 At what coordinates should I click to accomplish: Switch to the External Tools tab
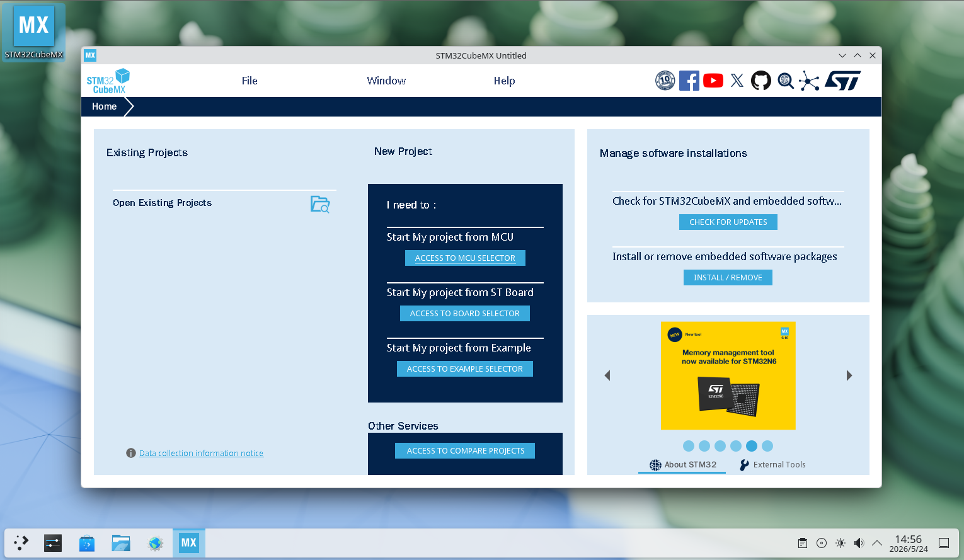[772, 465]
